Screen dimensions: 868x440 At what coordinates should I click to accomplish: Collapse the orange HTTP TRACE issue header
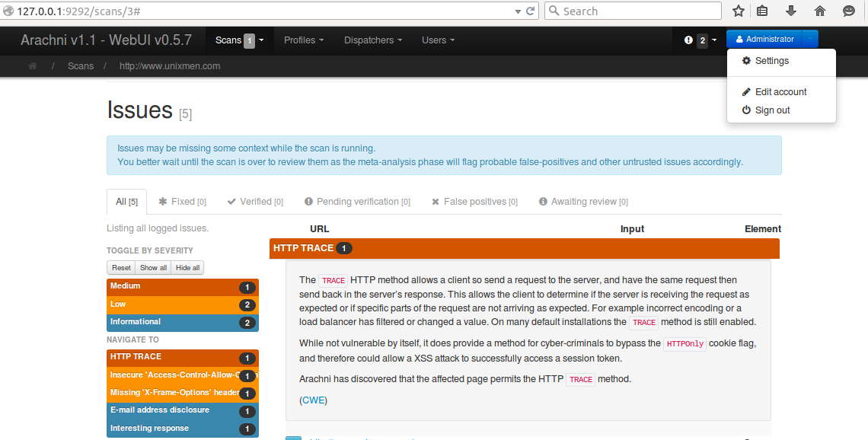pyautogui.click(x=524, y=248)
